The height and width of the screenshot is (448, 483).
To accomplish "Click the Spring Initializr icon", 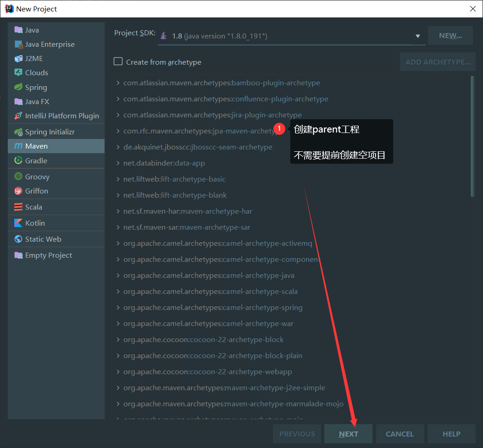I will [x=18, y=132].
